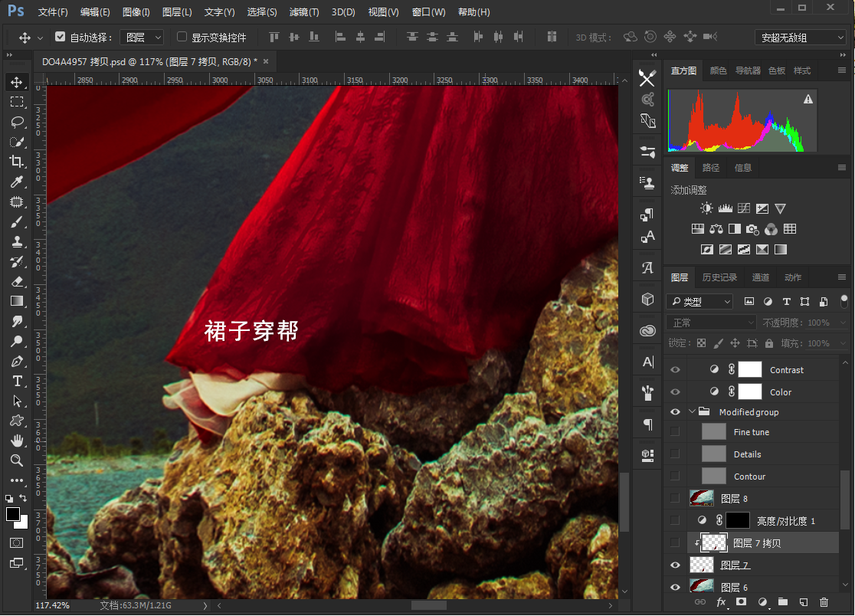
Task: Add a Levels adjustment icon
Action: (726, 208)
